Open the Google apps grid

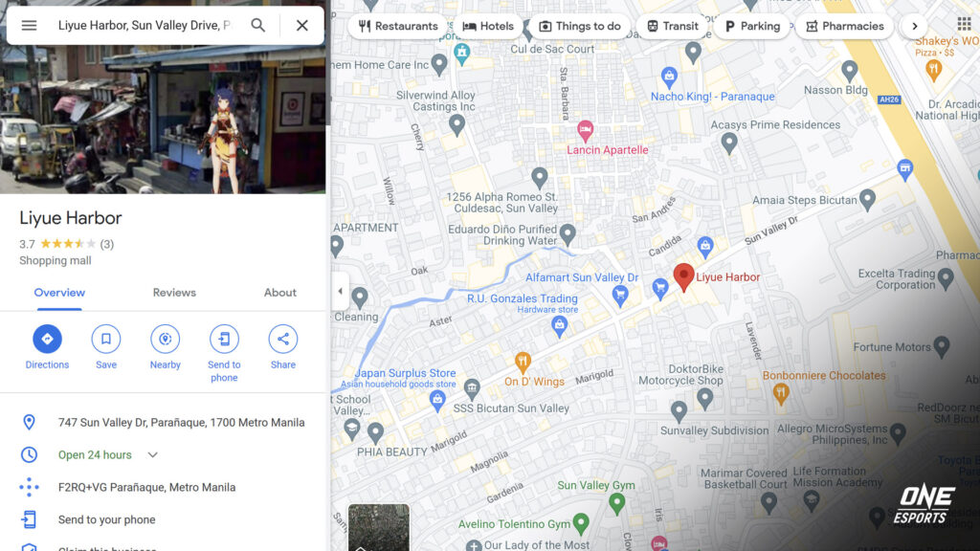pos(964,25)
